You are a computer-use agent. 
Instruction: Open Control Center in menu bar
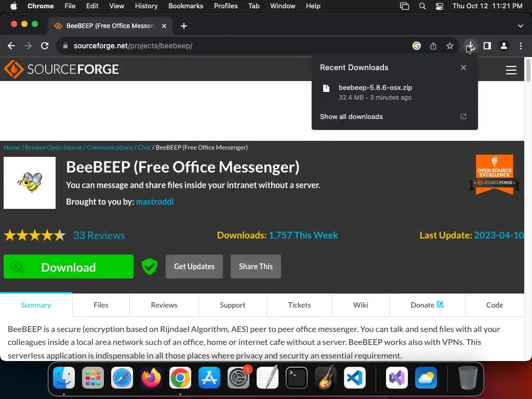[440, 6]
